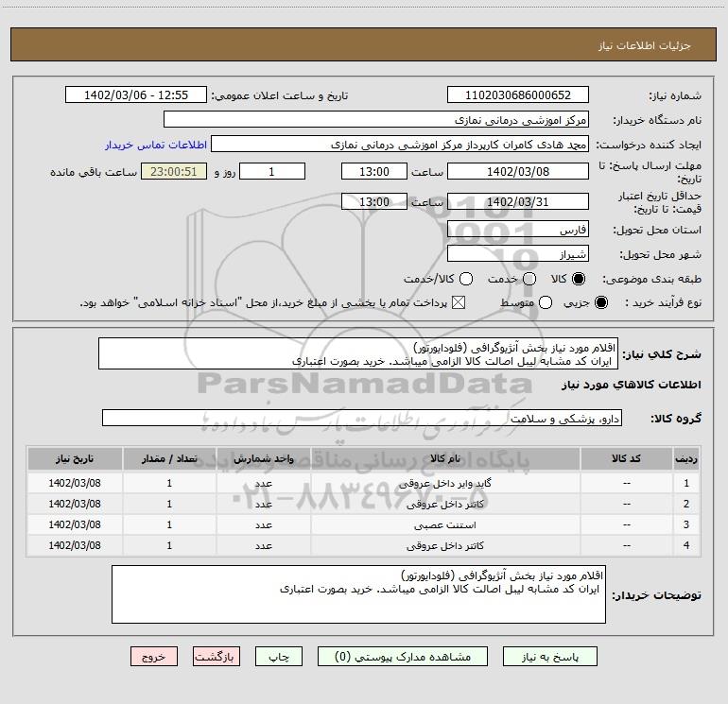The width and height of the screenshot is (728, 704).
Task: Click the نام کالا column header
Action: pos(444,459)
